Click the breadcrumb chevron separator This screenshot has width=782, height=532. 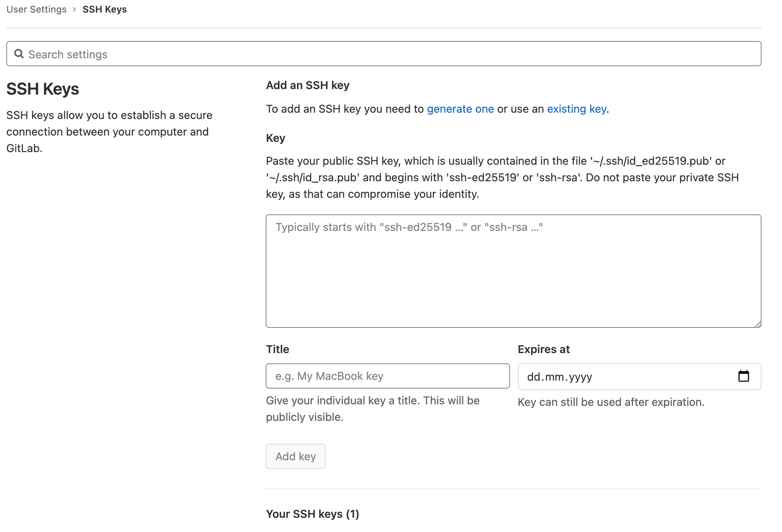[74, 9]
